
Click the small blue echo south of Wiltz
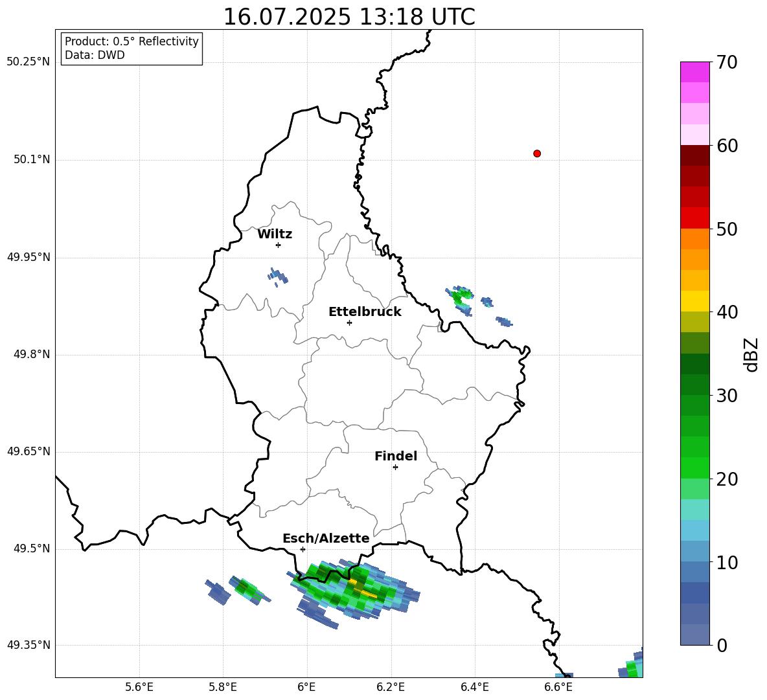coord(278,277)
